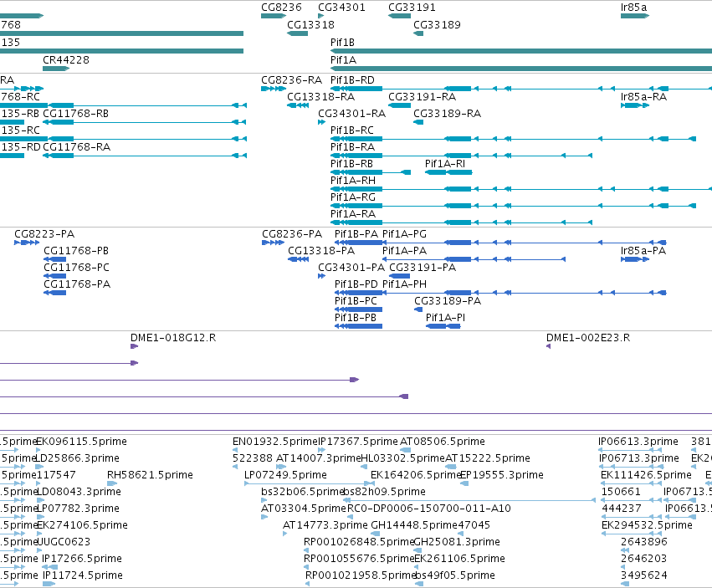Select the CG13318-RA transcript label
Image resolution: width=712 pixels, height=588 pixels.
(320, 97)
